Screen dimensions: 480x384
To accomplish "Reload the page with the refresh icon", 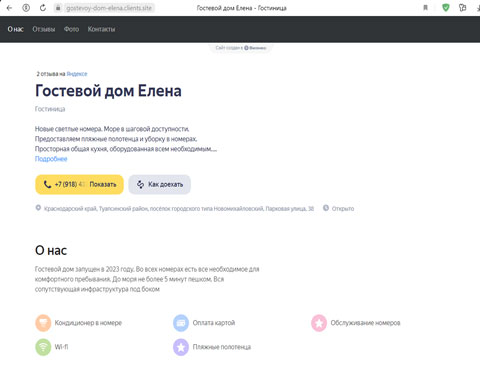I will [43, 8].
